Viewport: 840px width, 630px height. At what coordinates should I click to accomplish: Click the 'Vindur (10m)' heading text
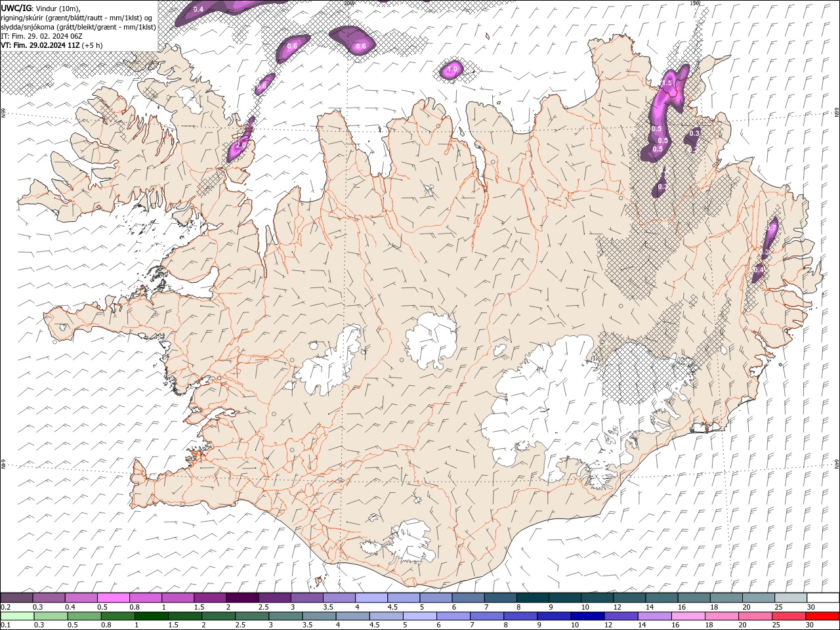[58, 8]
